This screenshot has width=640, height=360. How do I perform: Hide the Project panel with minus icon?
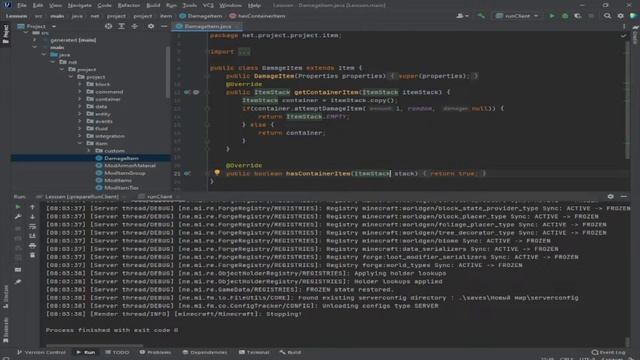[164, 26]
